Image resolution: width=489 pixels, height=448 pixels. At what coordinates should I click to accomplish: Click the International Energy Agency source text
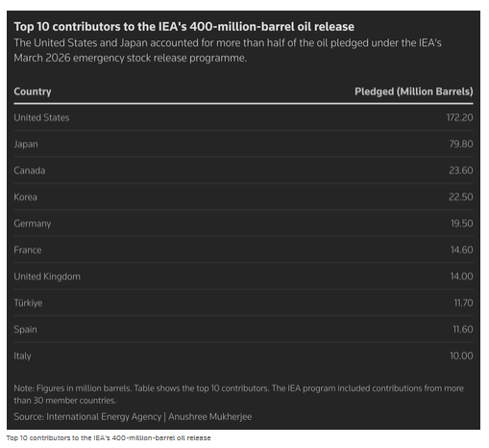pos(104,417)
